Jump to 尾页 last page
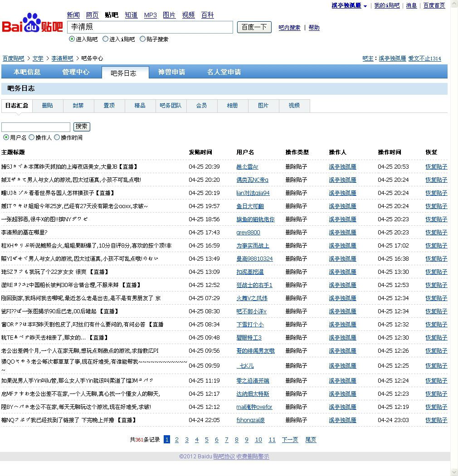The height and width of the screenshot is (476, 458). click(311, 440)
